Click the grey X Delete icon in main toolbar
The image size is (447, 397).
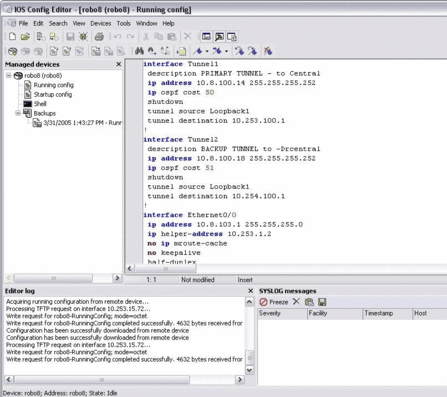point(188,36)
